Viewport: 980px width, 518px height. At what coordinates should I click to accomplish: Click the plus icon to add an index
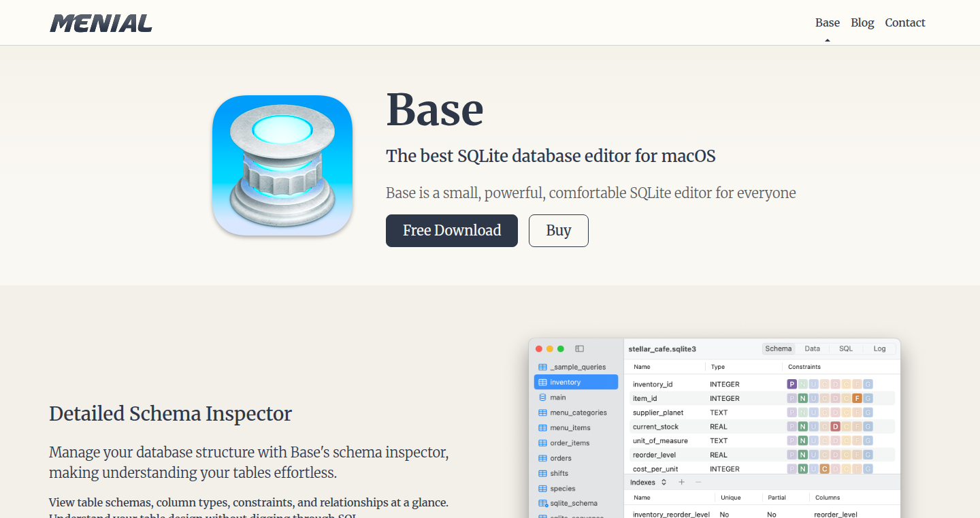681,482
